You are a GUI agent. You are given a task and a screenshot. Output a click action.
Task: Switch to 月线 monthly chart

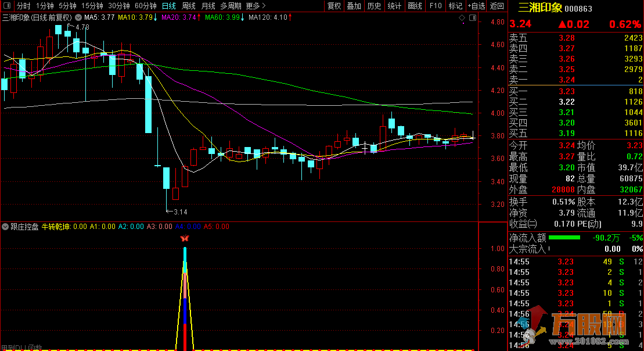208,6
